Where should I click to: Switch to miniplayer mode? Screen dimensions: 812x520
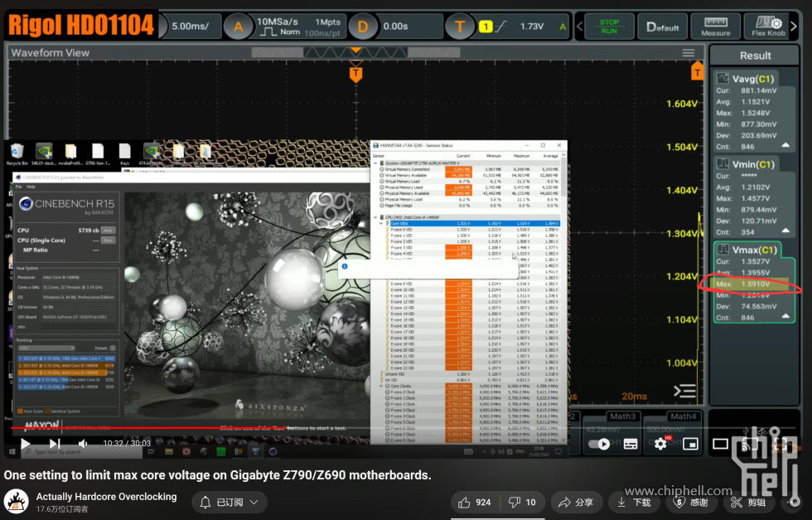pyautogui.click(x=690, y=444)
